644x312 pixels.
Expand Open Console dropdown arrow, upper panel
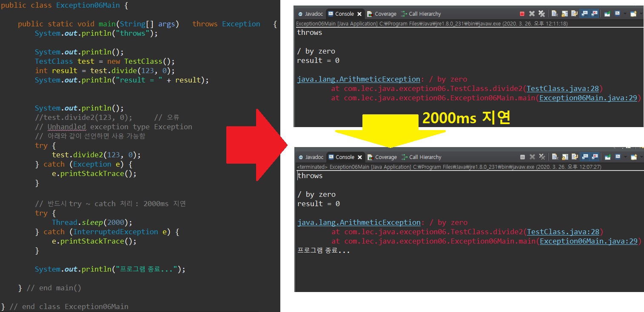pos(641,14)
